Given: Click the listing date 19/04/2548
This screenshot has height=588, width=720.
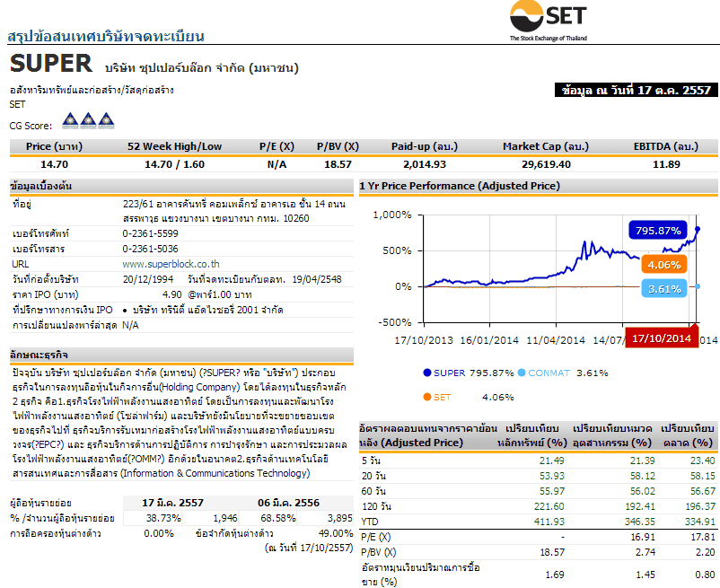Looking at the screenshot, I should click(317, 279).
